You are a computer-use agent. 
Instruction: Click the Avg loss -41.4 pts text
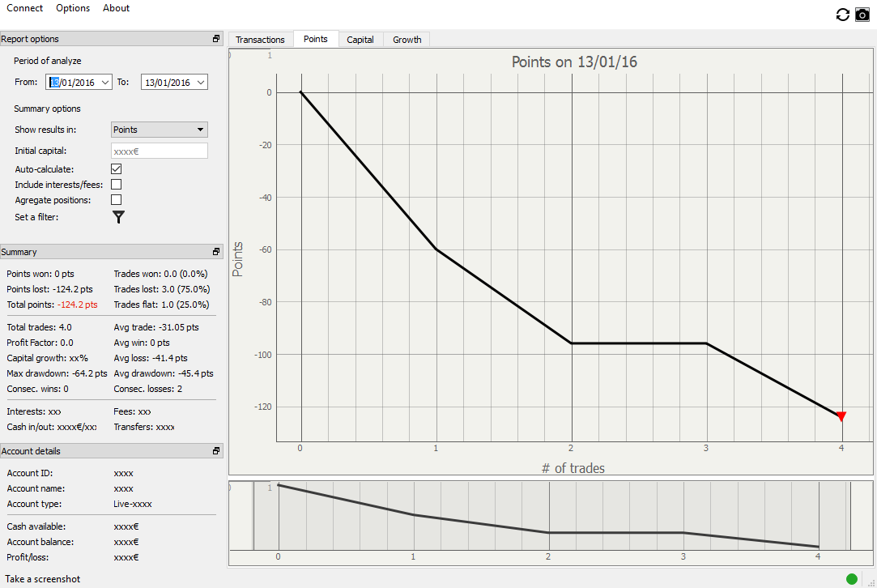(x=151, y=358)
